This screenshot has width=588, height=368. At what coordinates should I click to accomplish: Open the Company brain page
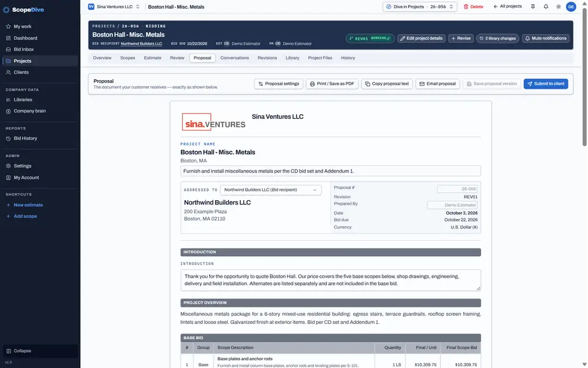[x=29, y=111]
